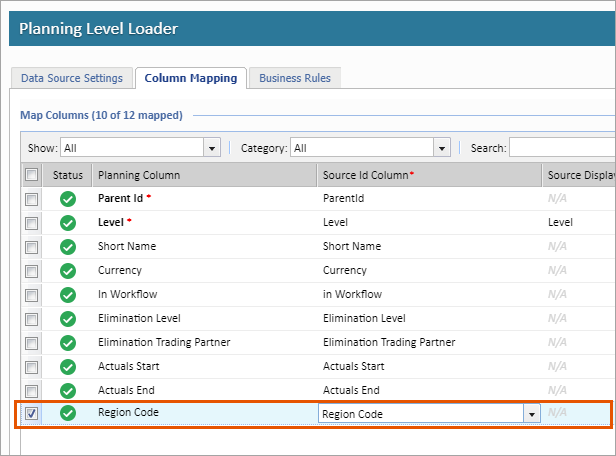Check the Short Name row checkbox
The image size is (616, 456).
(31, 247)
